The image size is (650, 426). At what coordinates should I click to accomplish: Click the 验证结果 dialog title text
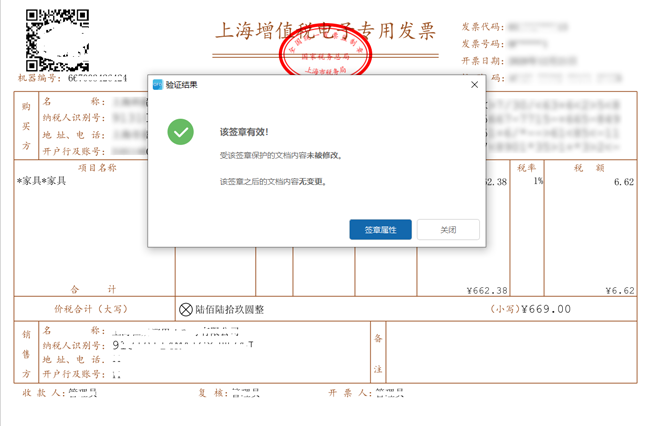pyautogui.click(x=181, y=85)
